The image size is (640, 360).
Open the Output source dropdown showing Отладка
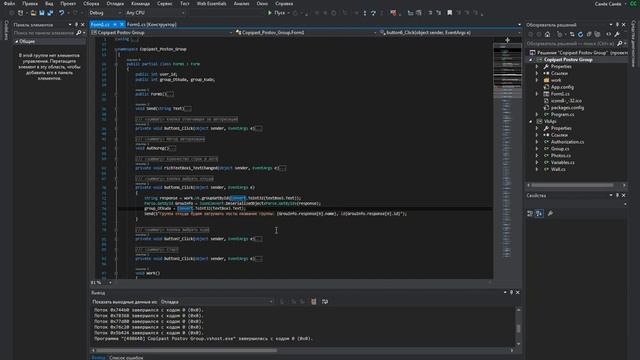coord(217,302)
